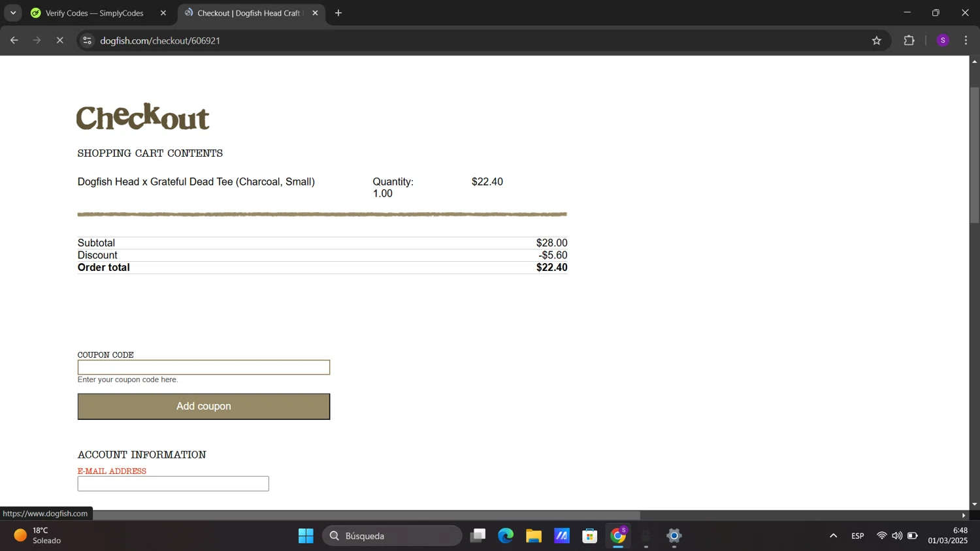Click the Add coupon button

click(x=204, y=406)
